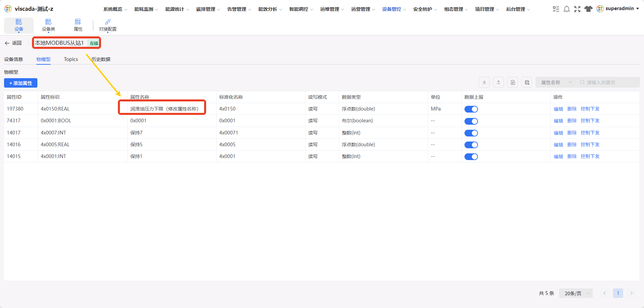This screenshot has height=308, width=644.
Task: Open superadmin user dropdown arrow
Action: [638, 9]
